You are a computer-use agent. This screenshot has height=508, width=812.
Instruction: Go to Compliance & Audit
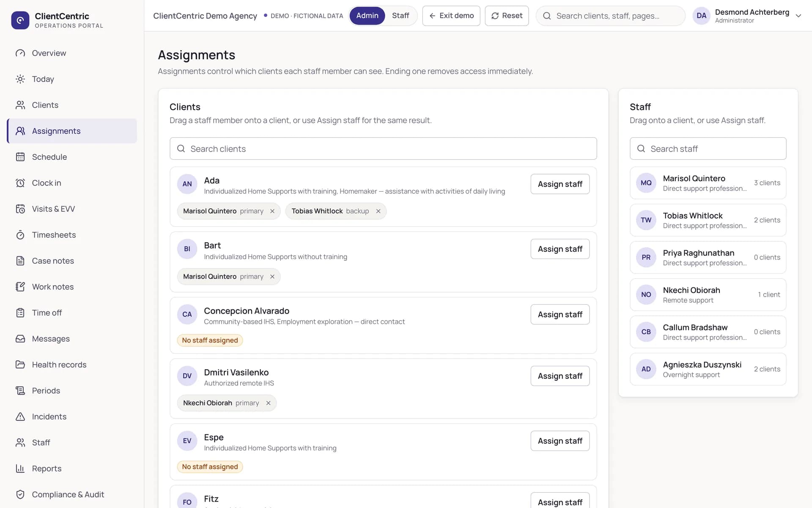[72, 494]
